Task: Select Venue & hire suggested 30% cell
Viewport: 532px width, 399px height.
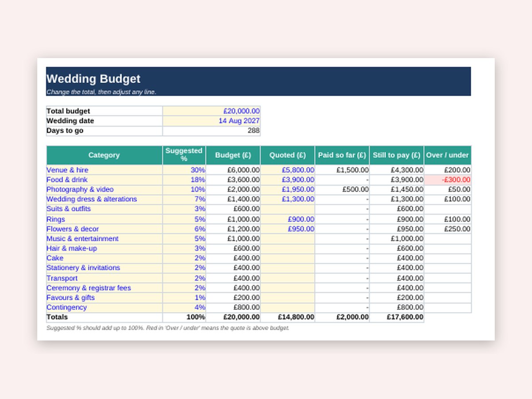Action: tap(184, 170)
